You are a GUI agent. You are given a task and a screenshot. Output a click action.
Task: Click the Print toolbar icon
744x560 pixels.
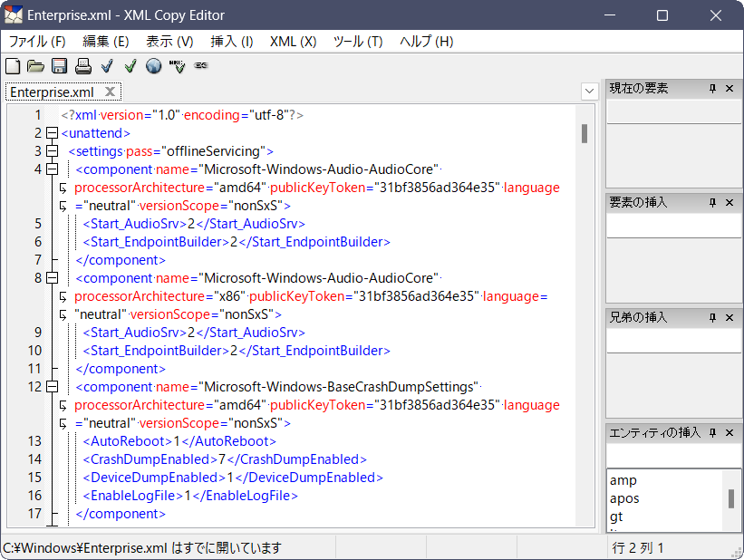(83, 66)
